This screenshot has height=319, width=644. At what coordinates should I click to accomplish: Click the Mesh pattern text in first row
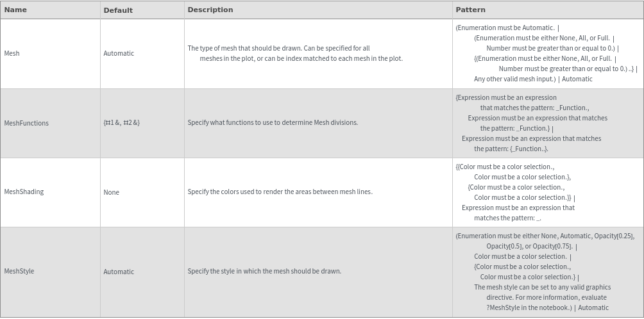(x=545, y=53)
